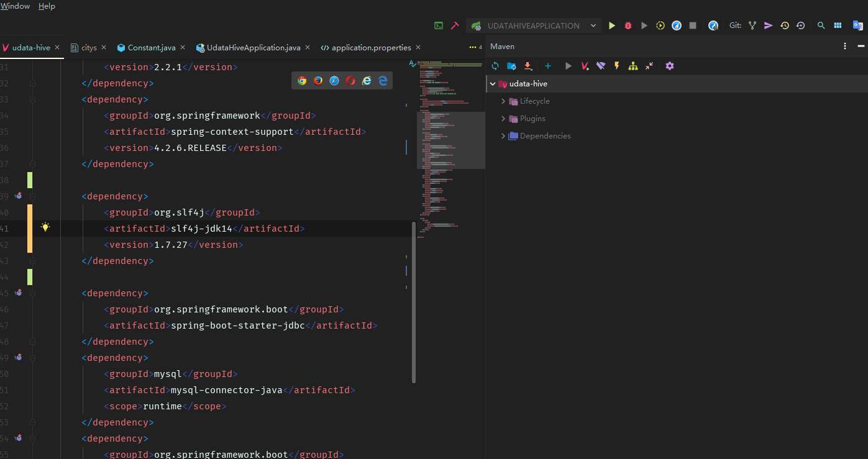Open the page in Firefox browser icon
The image size is (868, 459).
(318, 81)
